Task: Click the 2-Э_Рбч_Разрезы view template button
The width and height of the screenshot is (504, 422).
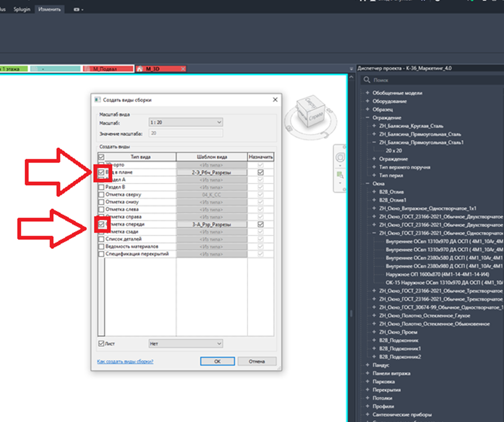Action: (212, 173)
